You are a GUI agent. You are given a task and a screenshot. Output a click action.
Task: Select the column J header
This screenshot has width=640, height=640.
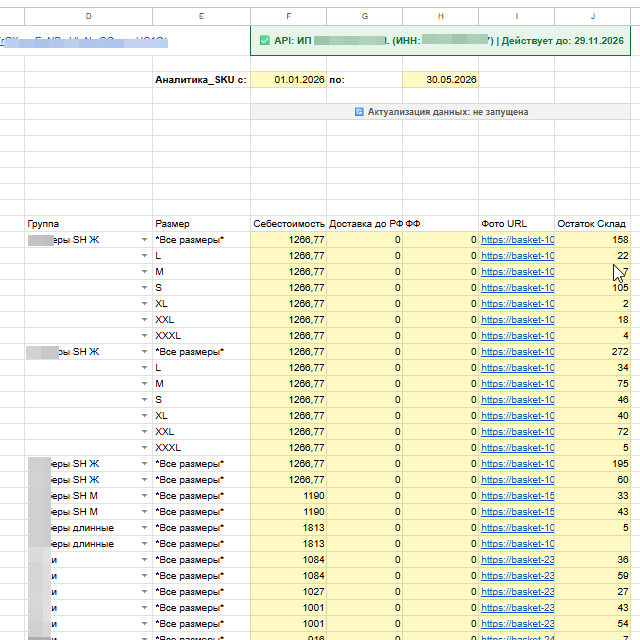(x=593, y=16)
